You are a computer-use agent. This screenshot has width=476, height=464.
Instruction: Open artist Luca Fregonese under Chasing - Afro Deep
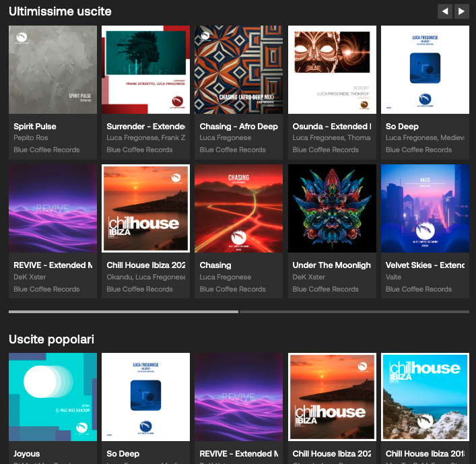226,137
